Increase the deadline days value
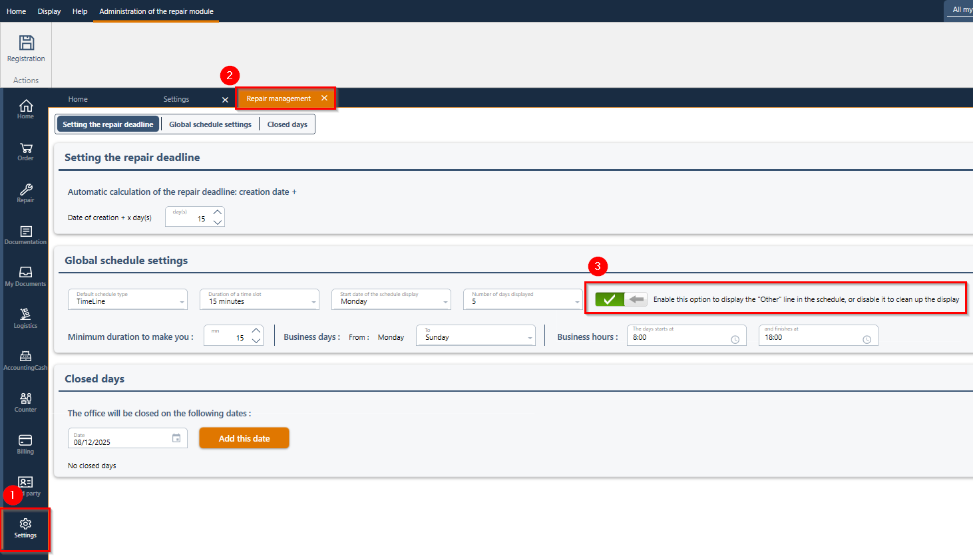Screen dimensions: 973x560 coord(218,212)
